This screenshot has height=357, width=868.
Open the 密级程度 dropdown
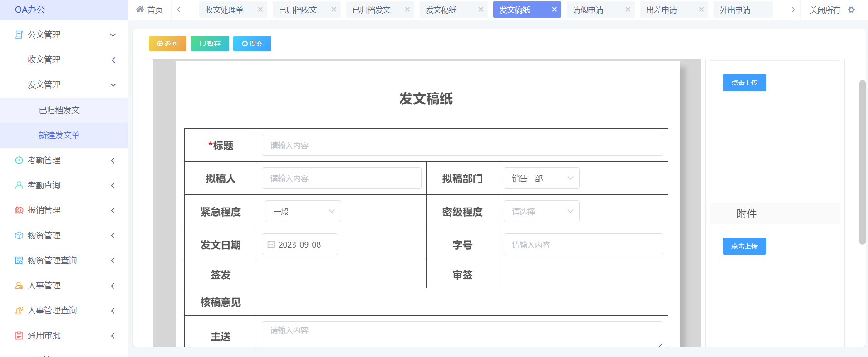coord(541,212)
